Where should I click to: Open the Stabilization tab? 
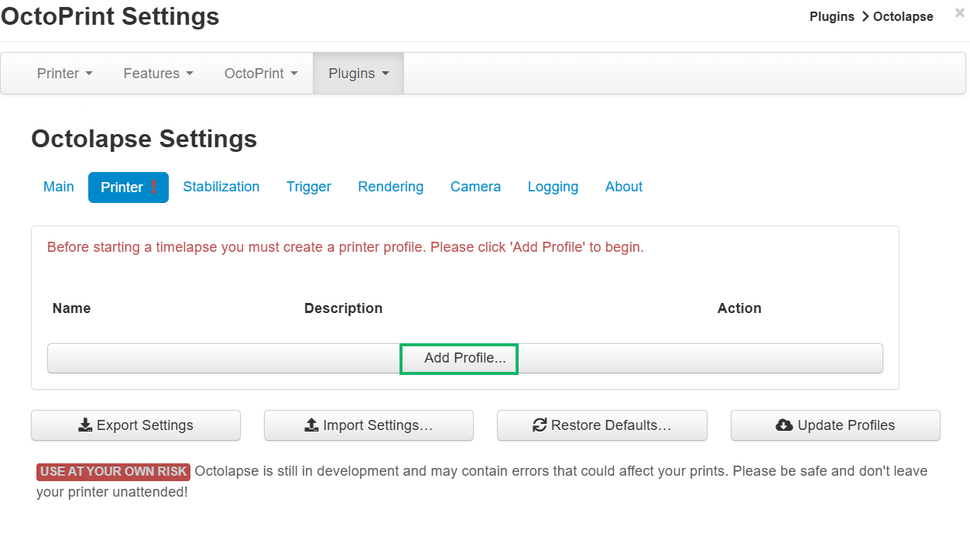pyautogui.click(x=221, y=187)
